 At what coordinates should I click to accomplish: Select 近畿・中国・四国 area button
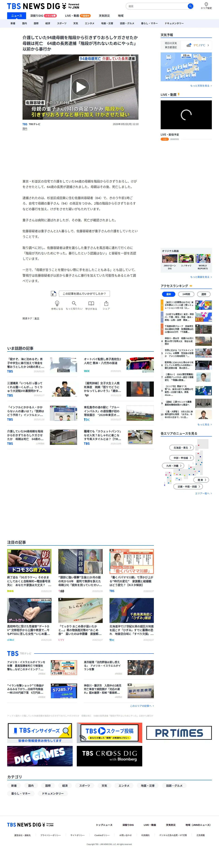click(x=188, y=487)
